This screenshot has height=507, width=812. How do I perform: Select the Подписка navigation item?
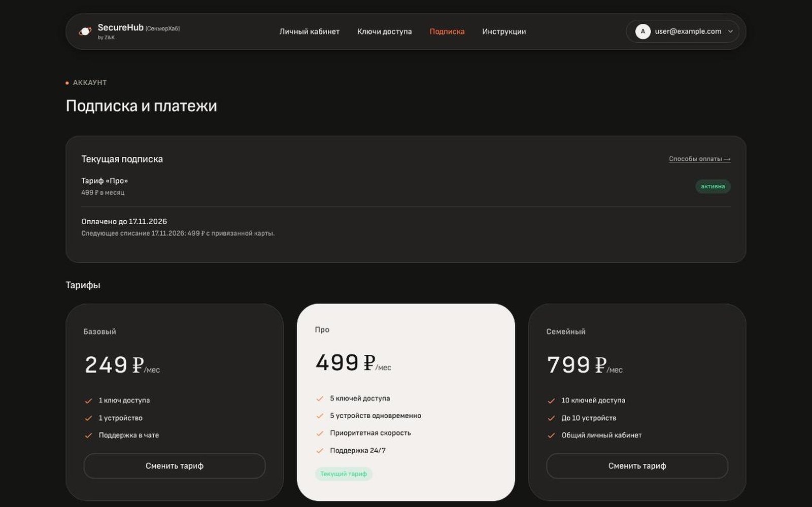pos(447,31)
